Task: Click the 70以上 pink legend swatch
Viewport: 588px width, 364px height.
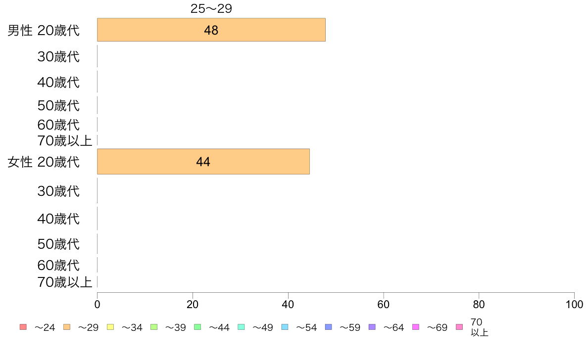Action: pos(459,327)
